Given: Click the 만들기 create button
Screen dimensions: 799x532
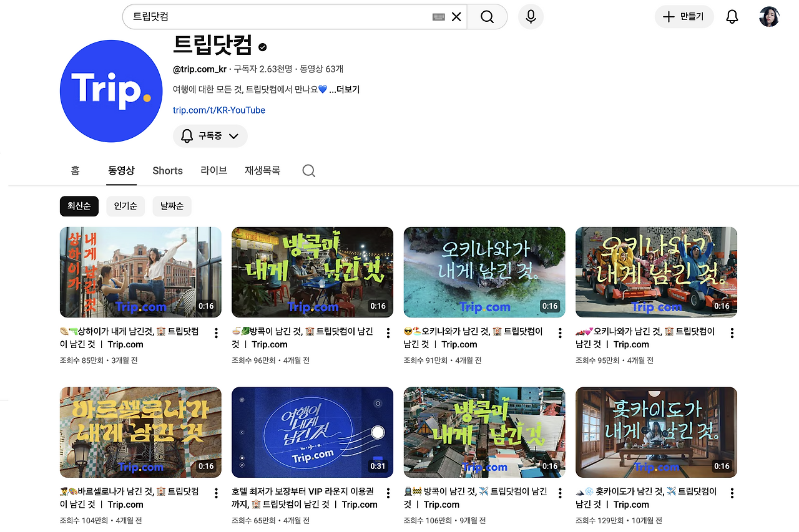Looking at the screenshot, I should point(684,17).
